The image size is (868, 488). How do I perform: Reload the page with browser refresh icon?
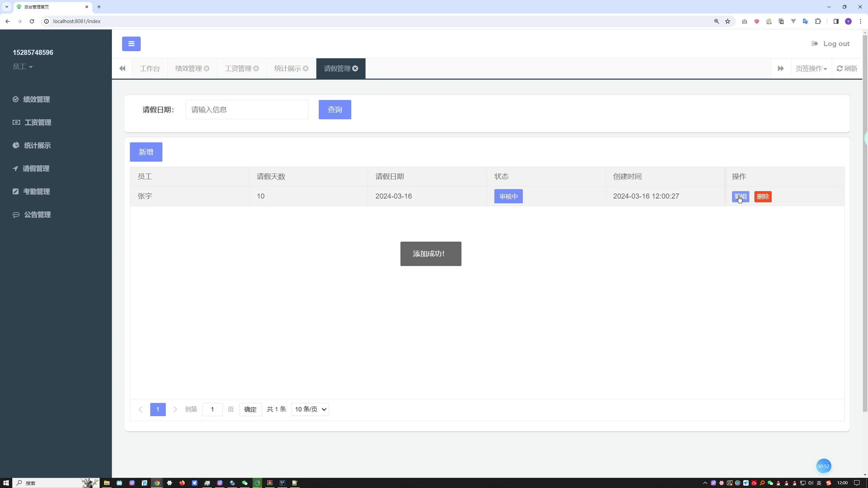click(x=32, y=21)
